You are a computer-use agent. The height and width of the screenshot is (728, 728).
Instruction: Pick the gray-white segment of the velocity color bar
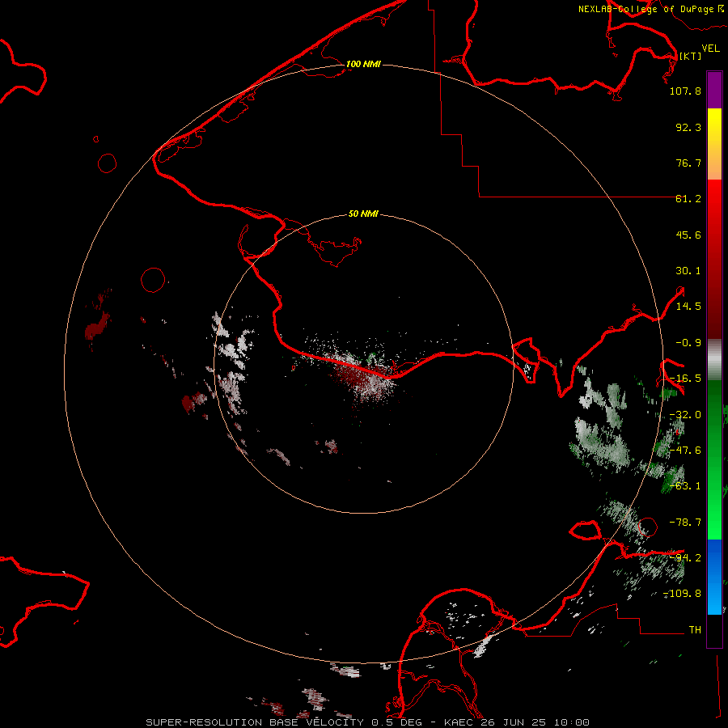tap(714, 360)
